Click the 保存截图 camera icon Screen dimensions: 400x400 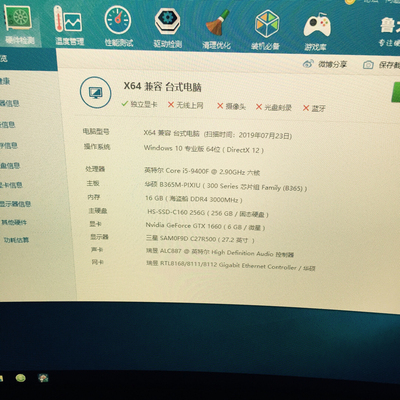coord(368,65)
